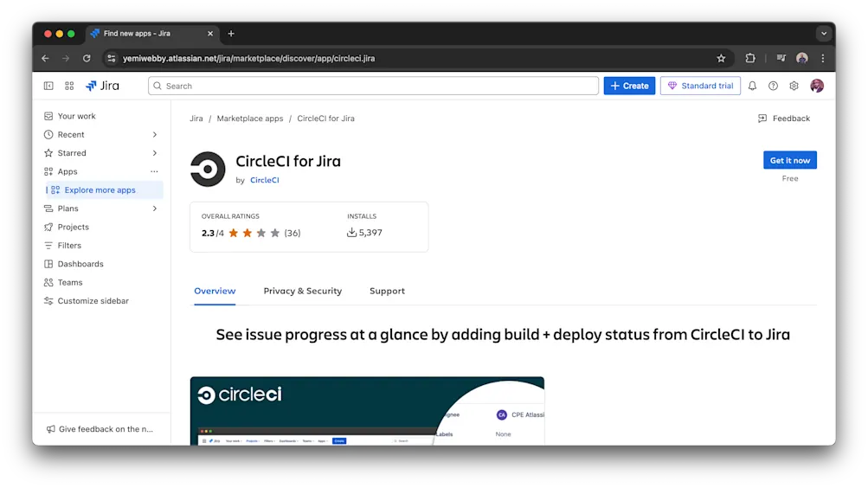Open the CircleCI screenshot preview
Viewport: 868px width, 488px height.
point(367,411)
